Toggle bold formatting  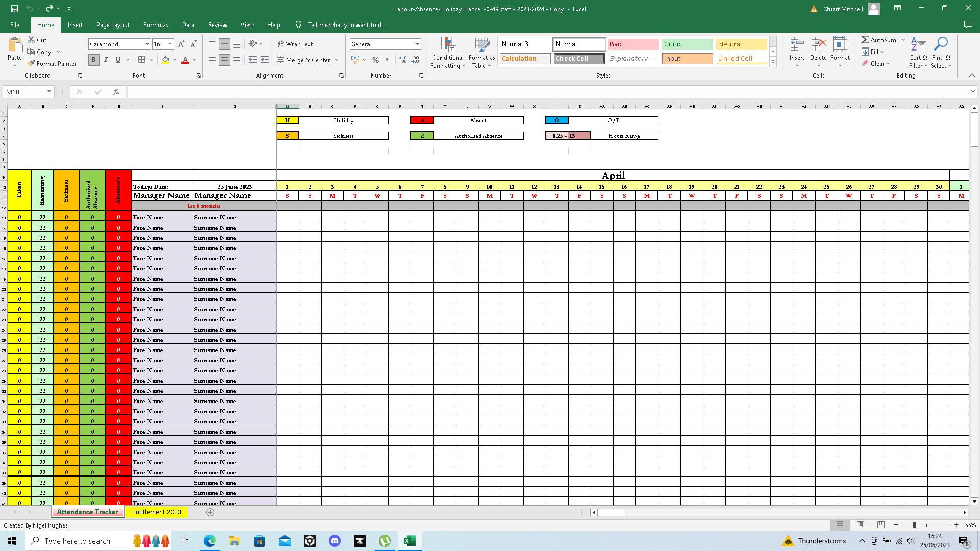[93, 60]
